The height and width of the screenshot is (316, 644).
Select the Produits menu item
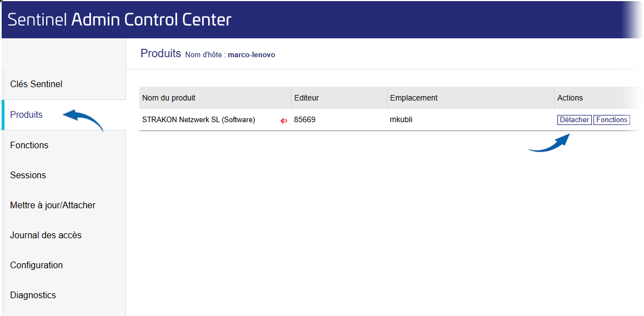pyautogui.click(x=64, y=114)
